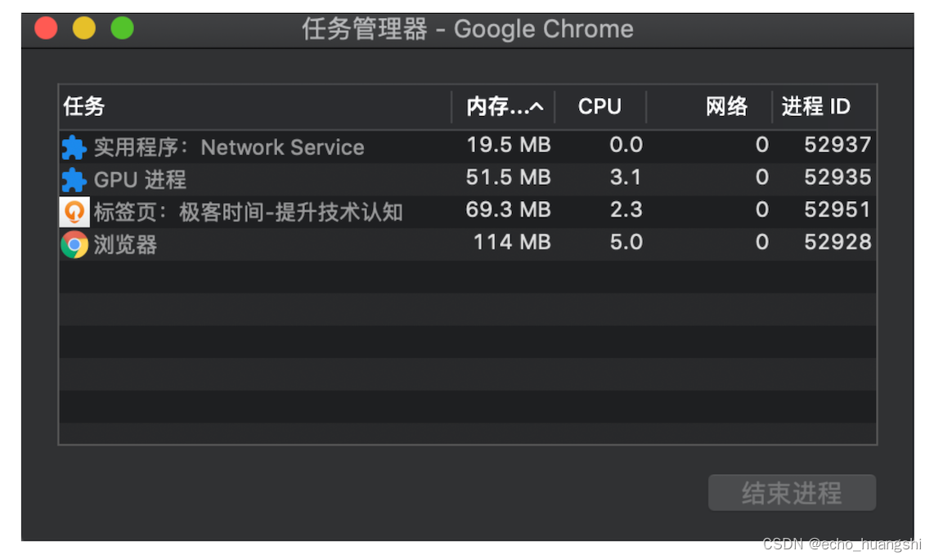Sort by the 任务 column header
Viewport: 934px width, 560px height.
[x=84, y=107]
